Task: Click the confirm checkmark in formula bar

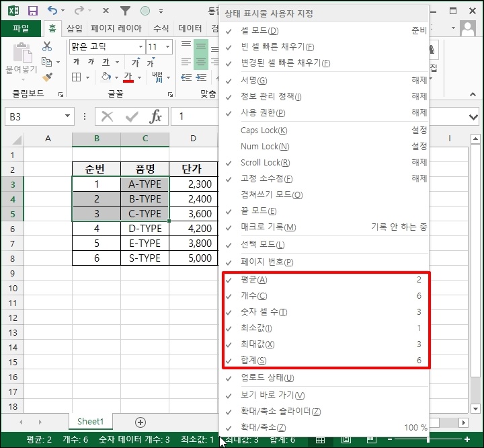Action: pyautogui.click(x=132, y=117)
